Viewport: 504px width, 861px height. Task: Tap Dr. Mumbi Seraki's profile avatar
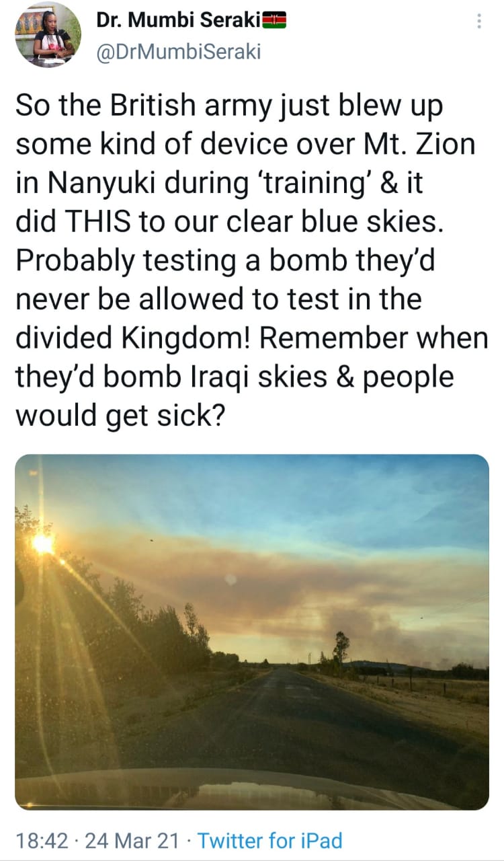click(x=48, y=34)
